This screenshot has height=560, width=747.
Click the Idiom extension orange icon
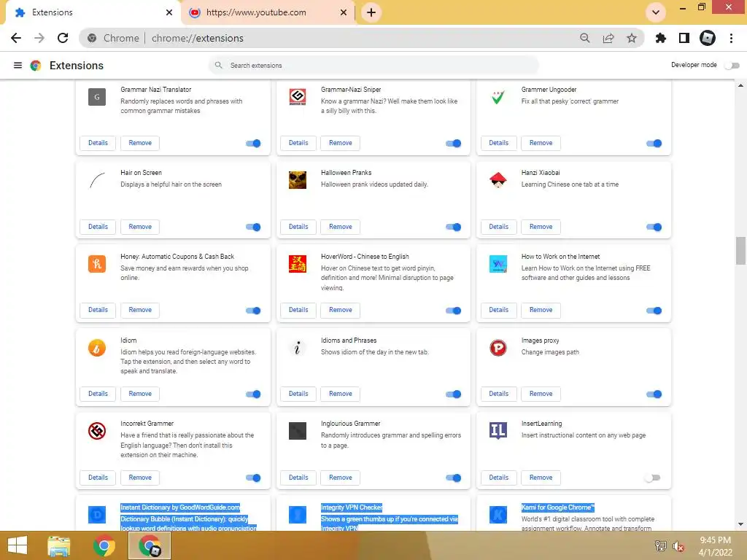pos(97,348)
